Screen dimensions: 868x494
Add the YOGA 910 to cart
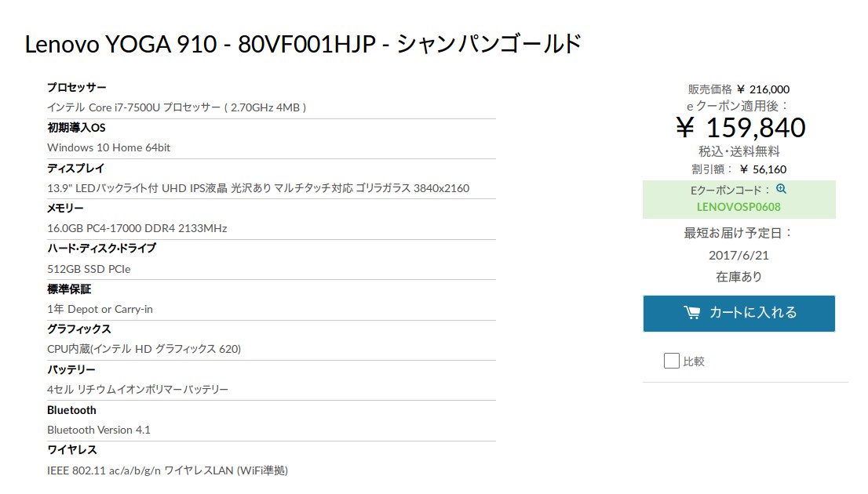click(x=739, y=314)
